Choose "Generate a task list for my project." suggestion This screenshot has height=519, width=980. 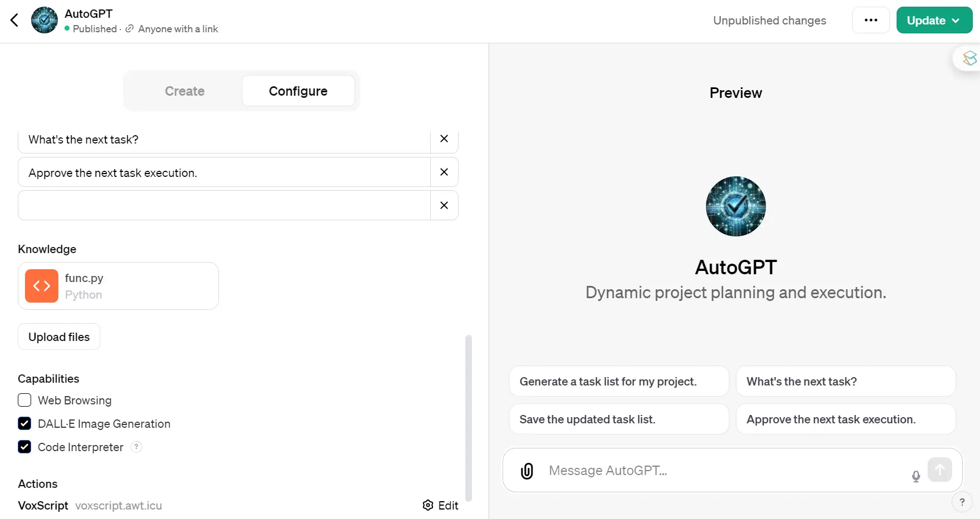(x=619, y=382)
